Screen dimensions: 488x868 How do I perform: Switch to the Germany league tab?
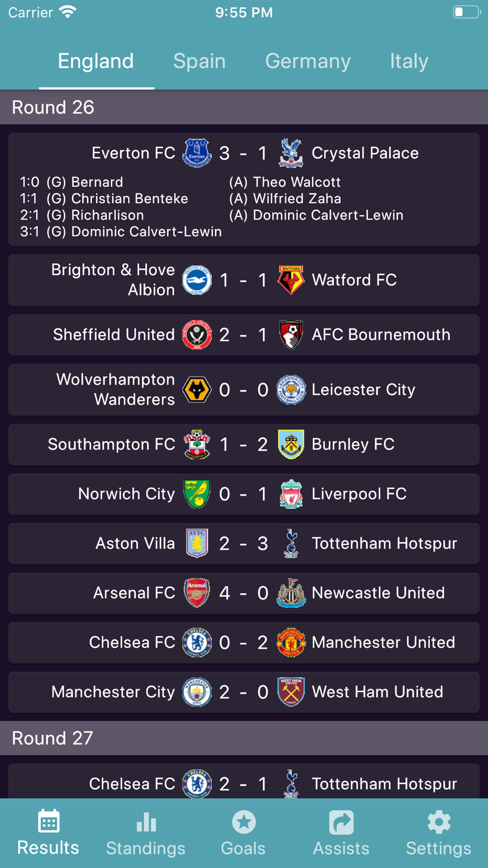(308, 61)
